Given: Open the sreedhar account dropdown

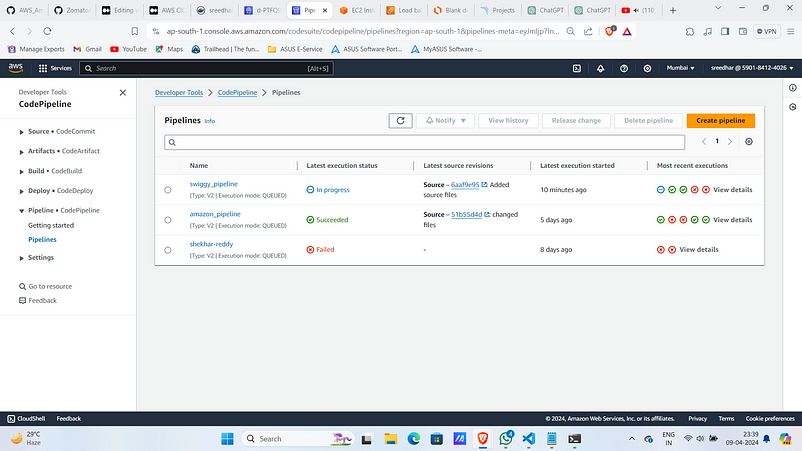Looking at the screenshot, I should coord(752,68).
